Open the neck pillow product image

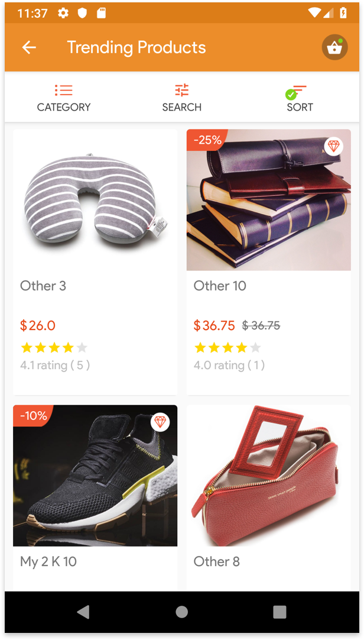95,200
